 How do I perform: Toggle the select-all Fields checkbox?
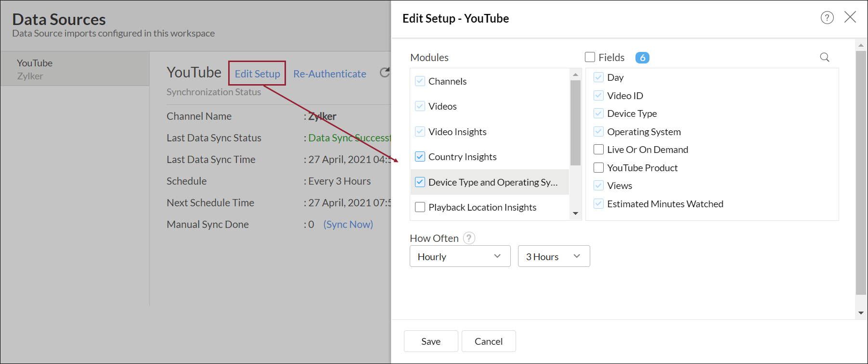[590, 57]
